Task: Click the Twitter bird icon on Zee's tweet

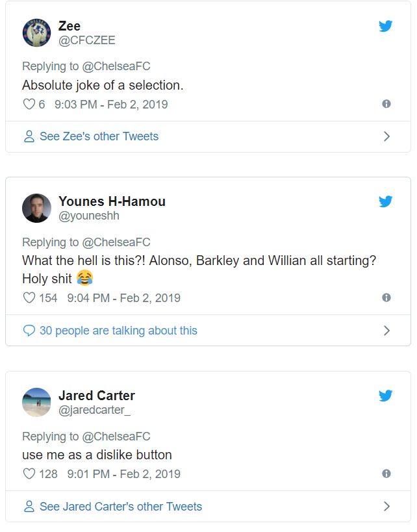Action: click(x=386, y=26)
